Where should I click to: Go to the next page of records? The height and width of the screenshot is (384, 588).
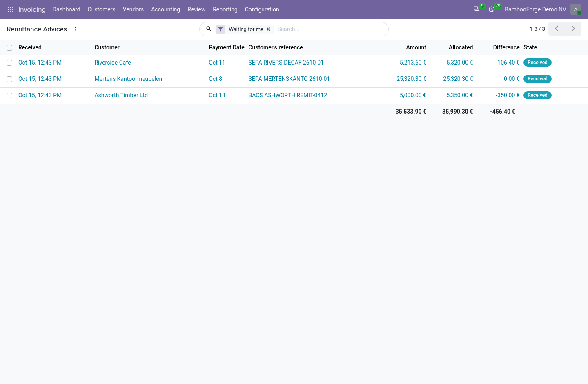point(573,29)
